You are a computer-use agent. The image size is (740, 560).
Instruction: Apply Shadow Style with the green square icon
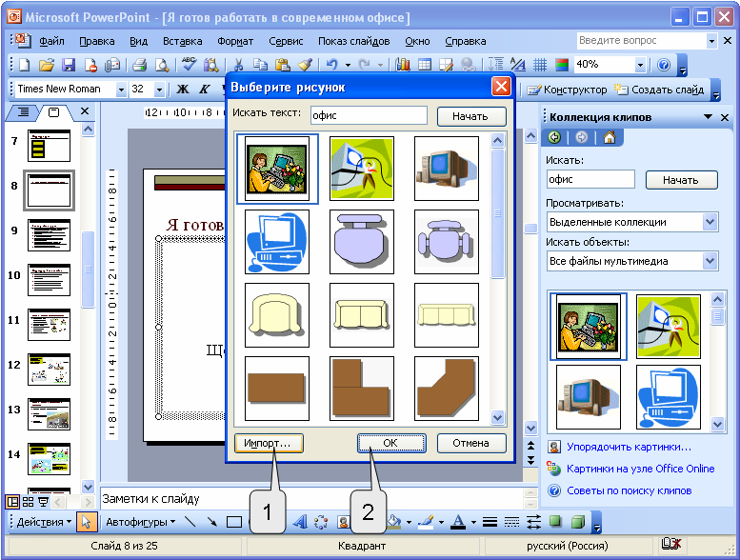[x=555, y=522]
